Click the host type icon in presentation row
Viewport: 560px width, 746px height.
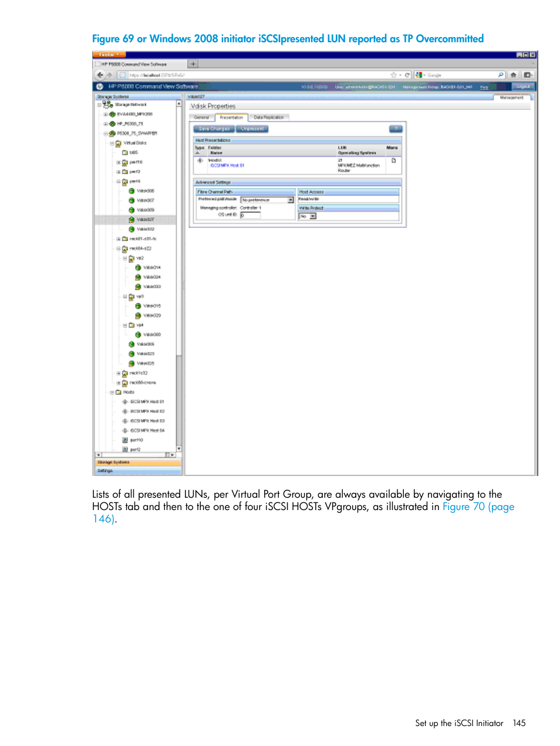tap(200, 160)
